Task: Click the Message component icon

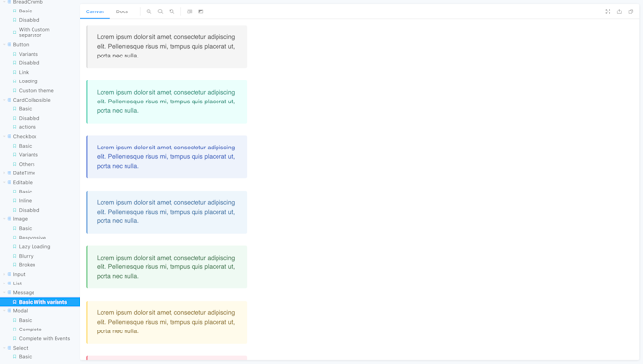Action: (x=9, y=293)
